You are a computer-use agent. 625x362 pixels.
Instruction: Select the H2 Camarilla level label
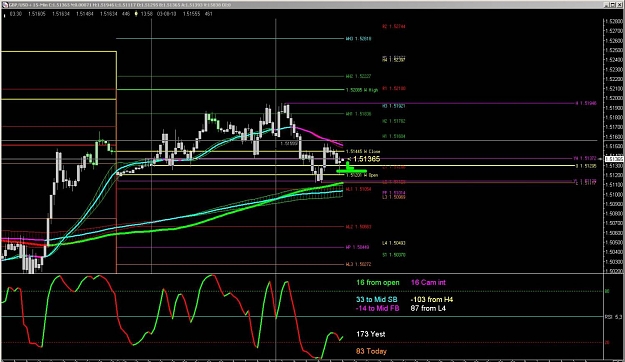393,121
